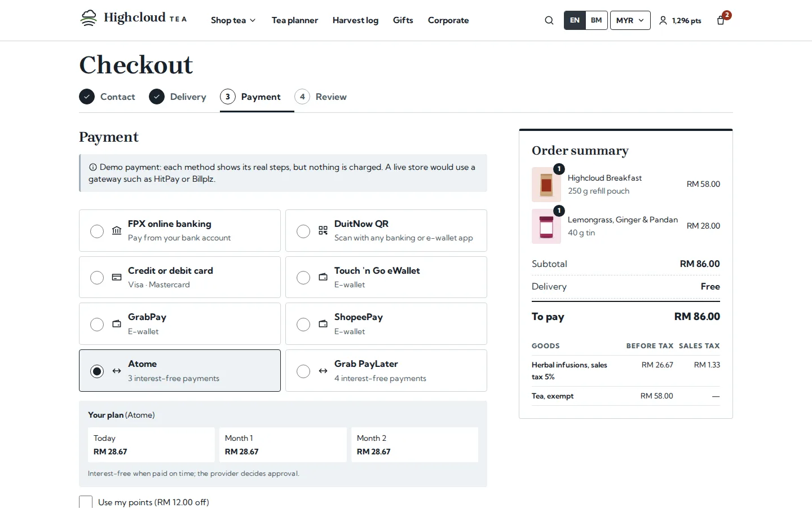Open the MYR currency dropdown
This screenshot has width=812, height=508.
[630, 20]
